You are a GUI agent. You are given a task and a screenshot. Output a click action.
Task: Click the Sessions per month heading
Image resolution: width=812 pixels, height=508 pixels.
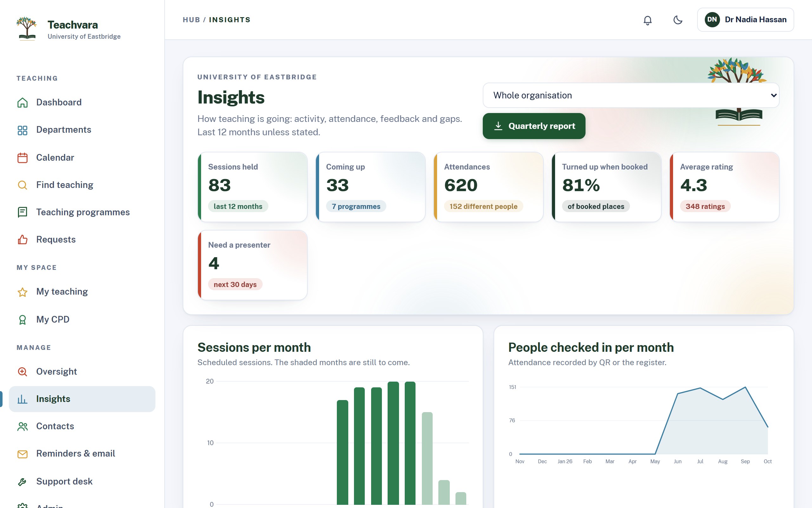click(x=254, y=347)
